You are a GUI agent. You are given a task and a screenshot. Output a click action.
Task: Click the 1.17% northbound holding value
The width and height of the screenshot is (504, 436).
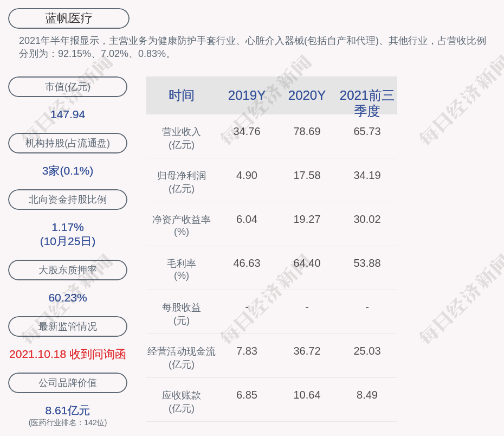click(x=68, y=227)
